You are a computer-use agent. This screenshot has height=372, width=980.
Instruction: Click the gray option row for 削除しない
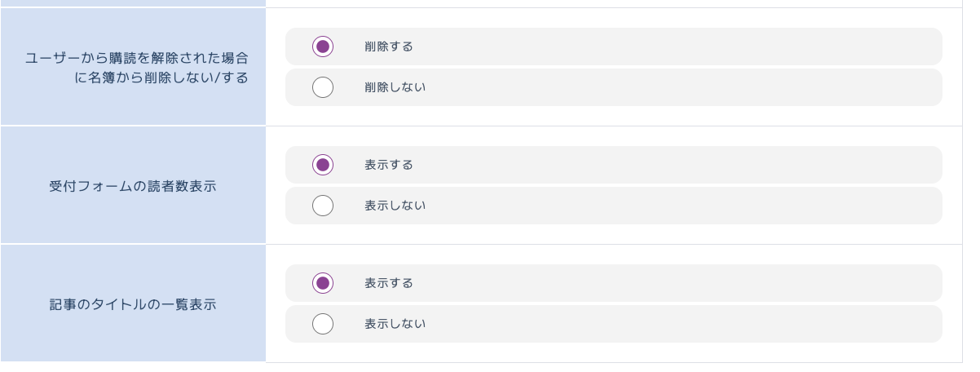pyautogui.click(x=652, y=87)
